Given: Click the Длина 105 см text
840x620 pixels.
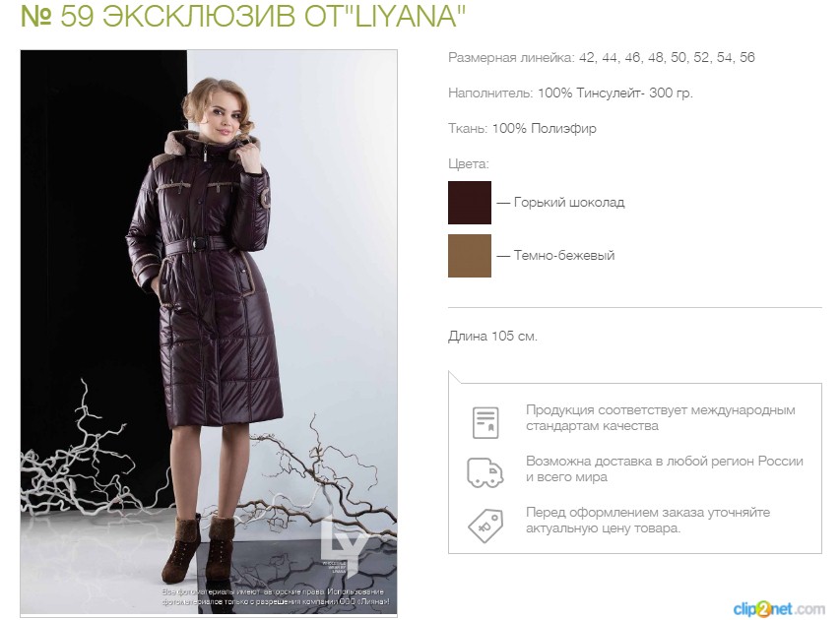Looking at the screenshot, I should click(492, 337).
